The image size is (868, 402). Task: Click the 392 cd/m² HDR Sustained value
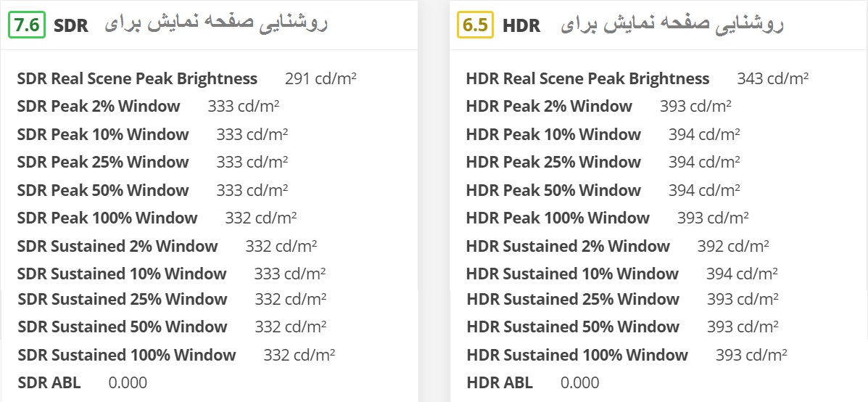point(733,246)
